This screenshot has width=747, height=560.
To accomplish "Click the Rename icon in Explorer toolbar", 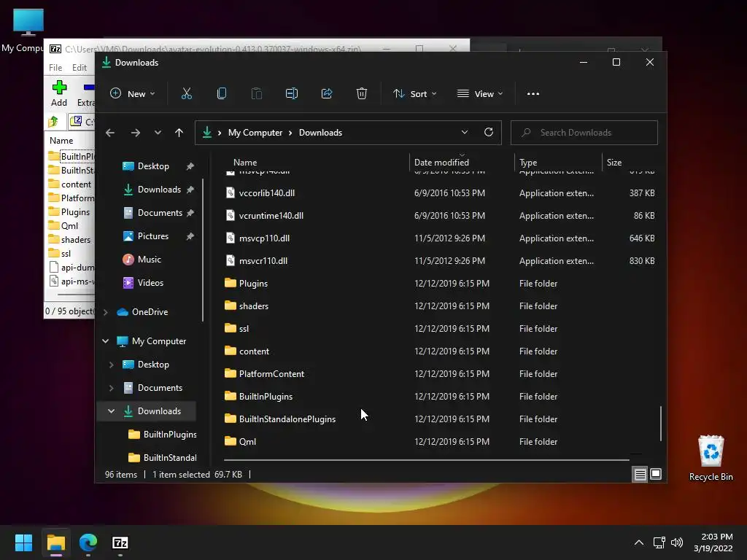I will point(292,94).
